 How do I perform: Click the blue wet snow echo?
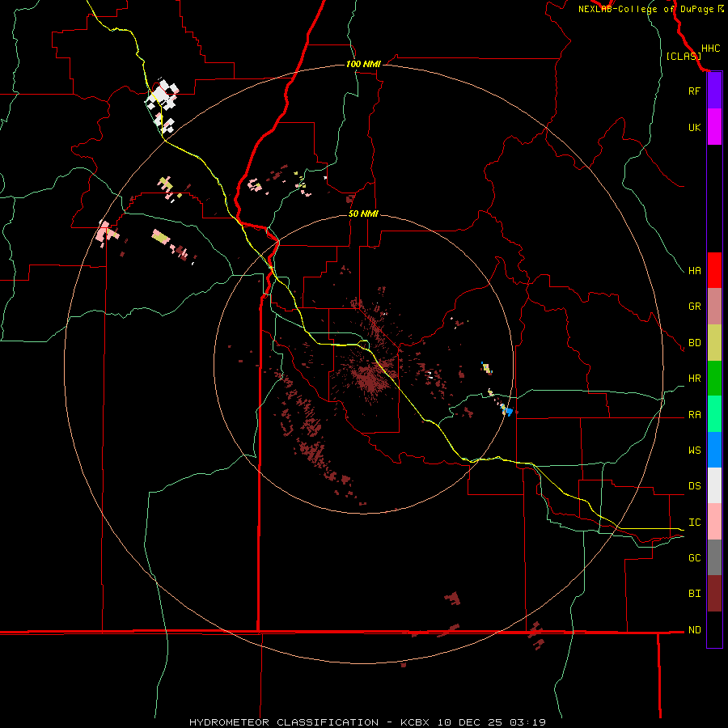pyautogui.click(x=508, y=412)
